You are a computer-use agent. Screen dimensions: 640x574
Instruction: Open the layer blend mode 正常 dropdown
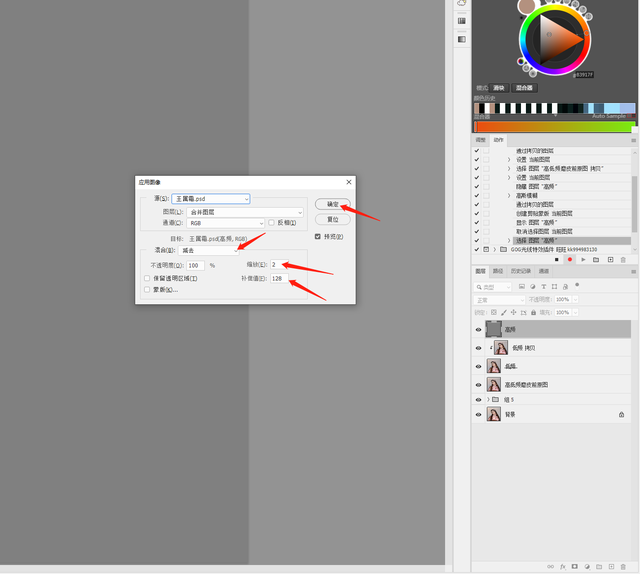tap(500, 300)
